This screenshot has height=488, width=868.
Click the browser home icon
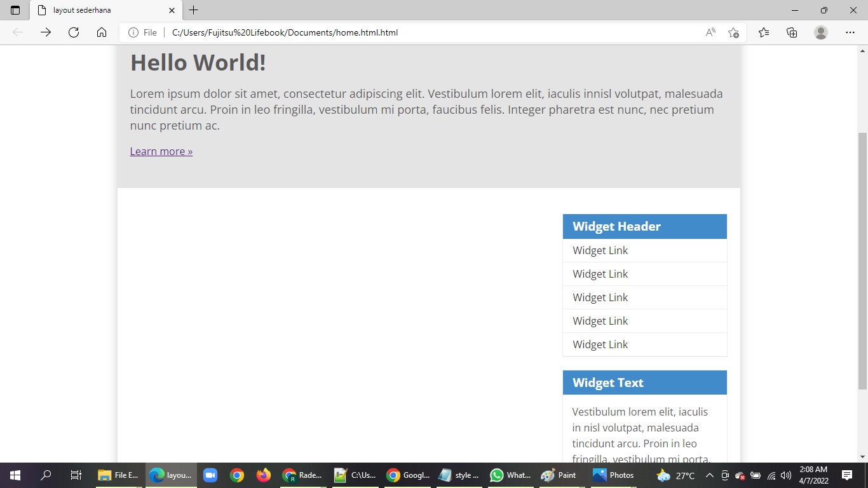(x=102, y=32)
